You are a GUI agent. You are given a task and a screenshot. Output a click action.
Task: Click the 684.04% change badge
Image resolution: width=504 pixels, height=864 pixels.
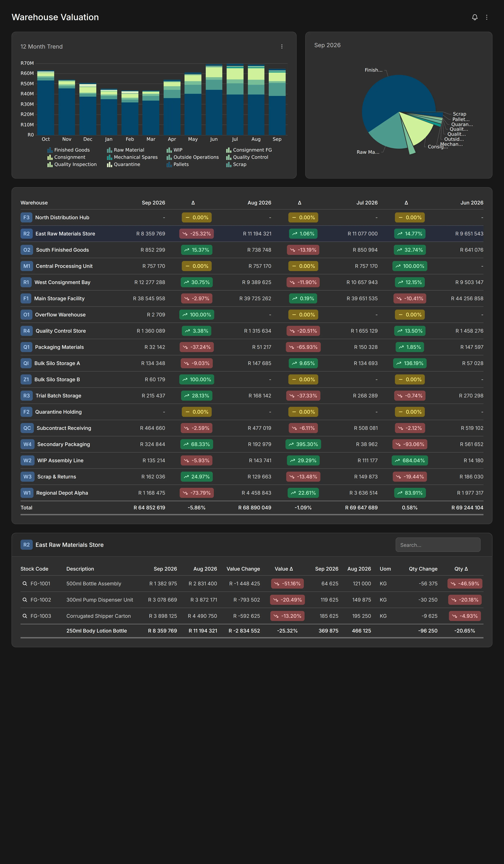[410, 460]
